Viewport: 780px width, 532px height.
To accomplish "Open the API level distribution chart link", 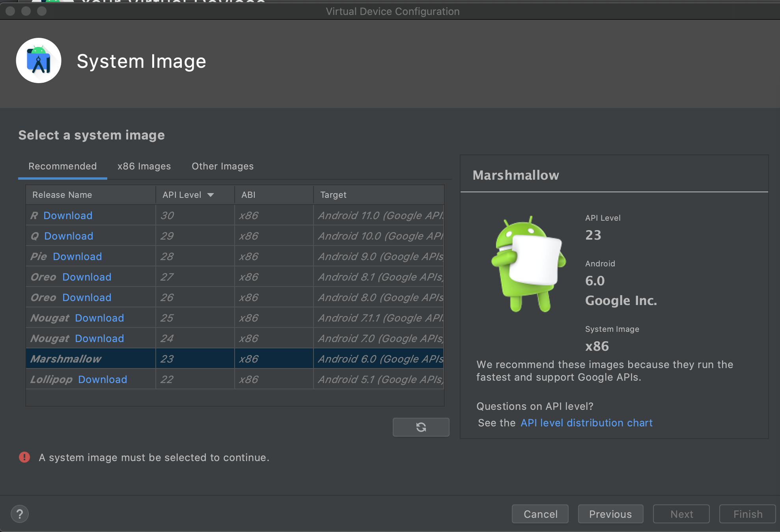I will coord(586,423).
